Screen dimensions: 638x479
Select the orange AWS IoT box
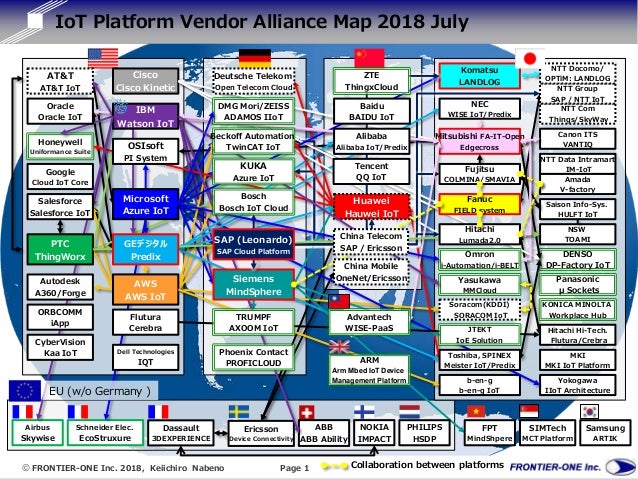pos(146,289)
